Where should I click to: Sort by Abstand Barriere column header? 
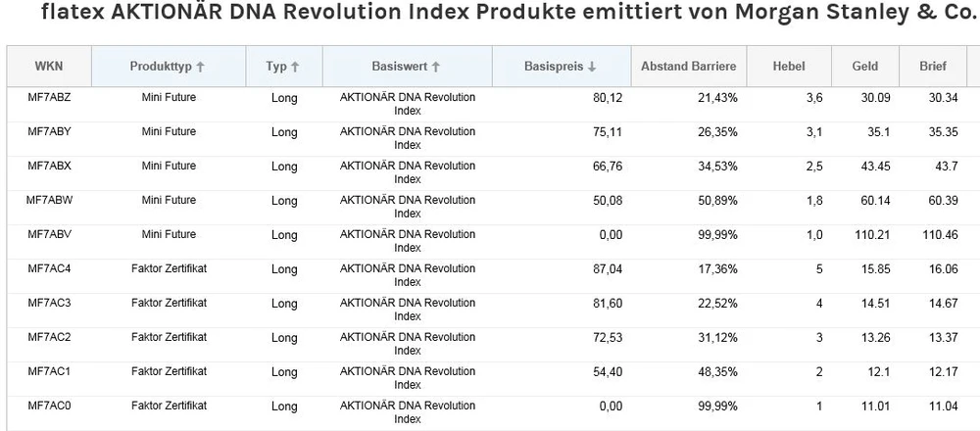click(688, 67)
